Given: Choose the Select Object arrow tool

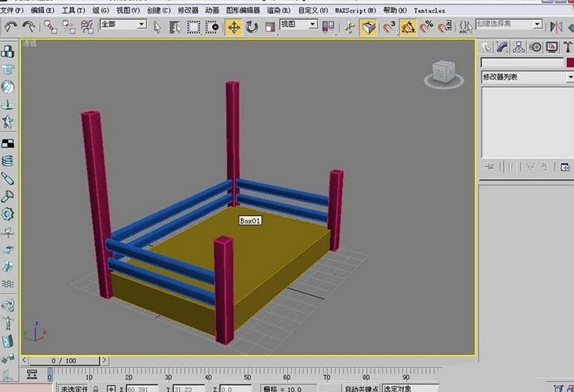Looking at the screenshot, I should pyautogui.click(x=158, y=27).
